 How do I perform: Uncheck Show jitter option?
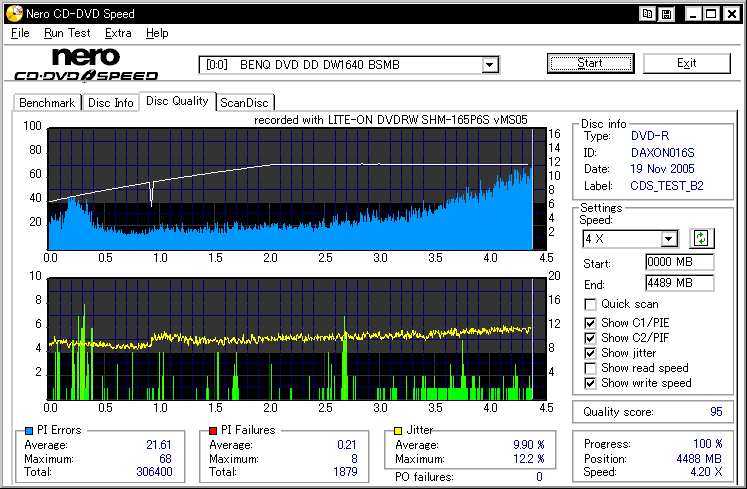coord(591,352)
